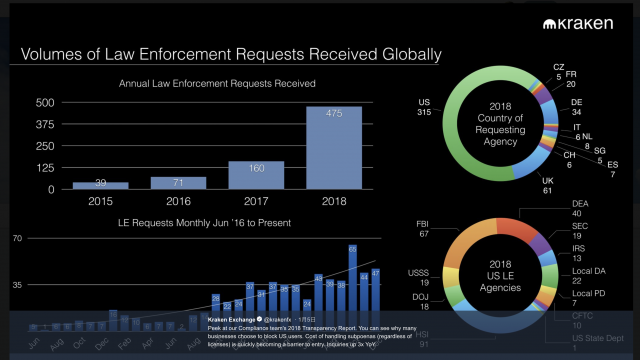Click the 2015 bar labeled 39
640x360 pixels.
tap(100, 186)
